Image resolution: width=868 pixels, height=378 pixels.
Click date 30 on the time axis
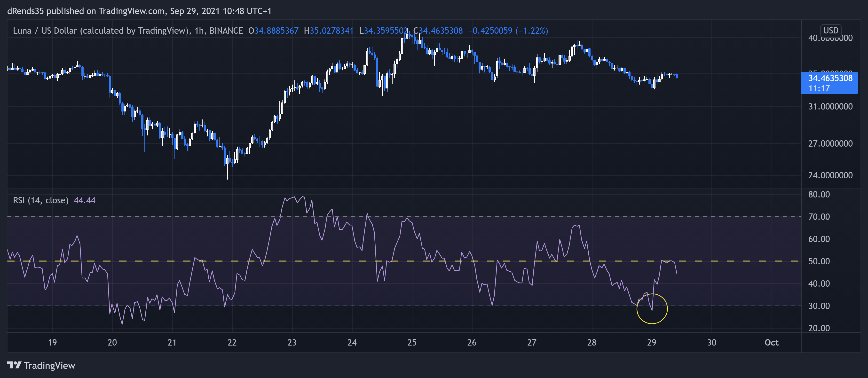pos(712,343)
